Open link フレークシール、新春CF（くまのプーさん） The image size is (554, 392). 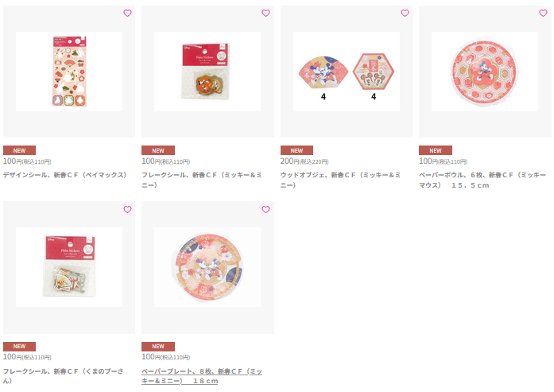64,376
